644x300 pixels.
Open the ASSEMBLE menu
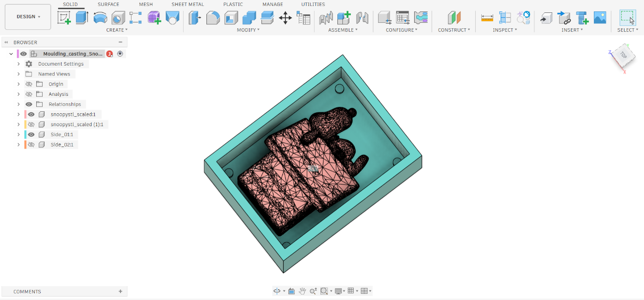(343, 30)
